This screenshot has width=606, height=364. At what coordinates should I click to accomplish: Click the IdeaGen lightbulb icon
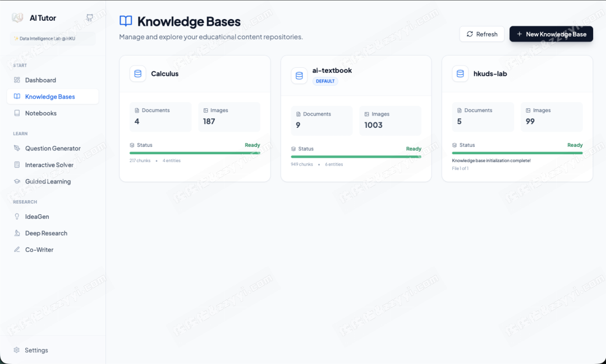(x=17, y=217)
